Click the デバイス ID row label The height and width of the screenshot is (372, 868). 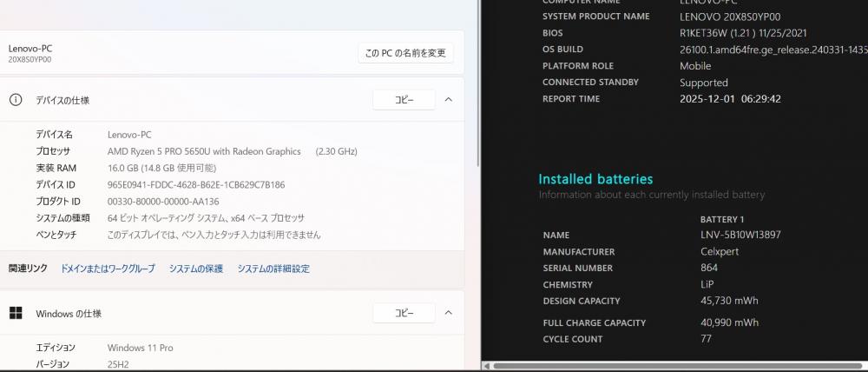point(56,184)
